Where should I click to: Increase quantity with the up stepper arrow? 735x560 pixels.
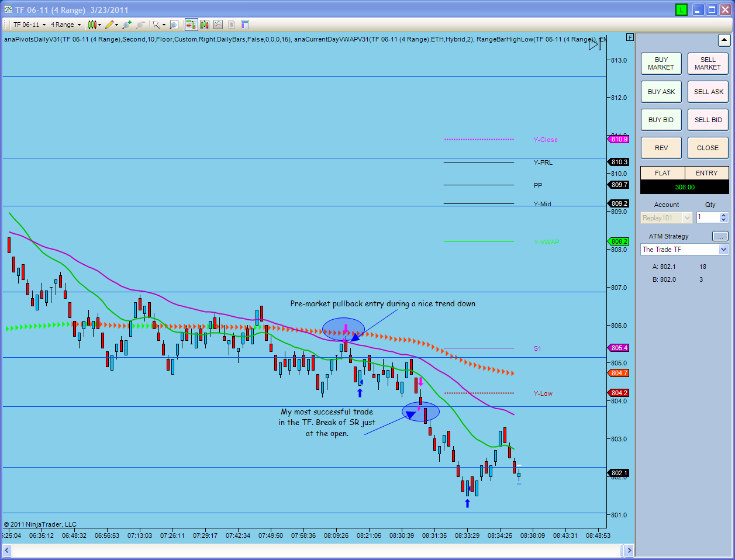click(724, 215)
